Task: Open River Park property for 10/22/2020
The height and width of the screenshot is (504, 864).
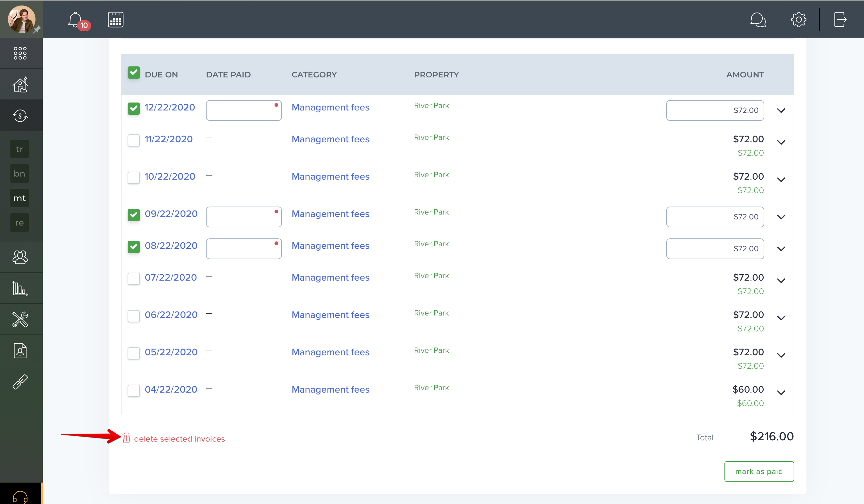Action: (x=431, y=174)
